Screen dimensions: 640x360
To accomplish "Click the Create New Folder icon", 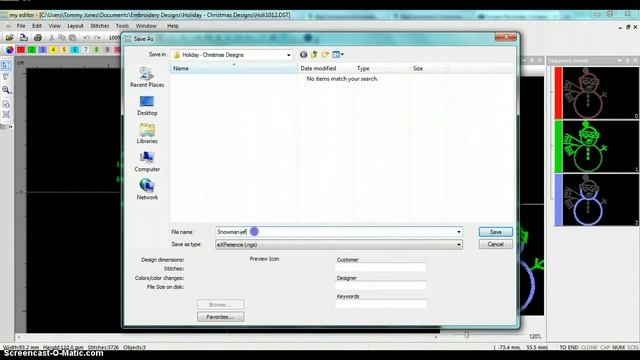I will click(x=325, y=54).
